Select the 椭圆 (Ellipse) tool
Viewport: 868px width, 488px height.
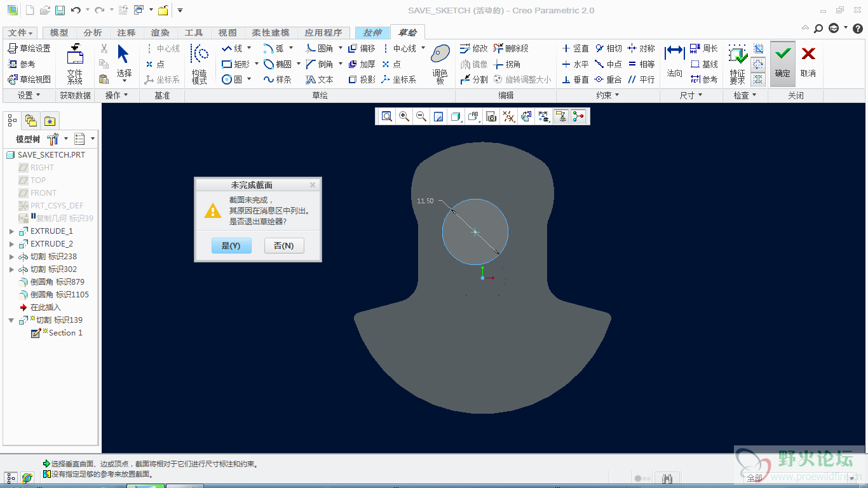coord(278,64)
